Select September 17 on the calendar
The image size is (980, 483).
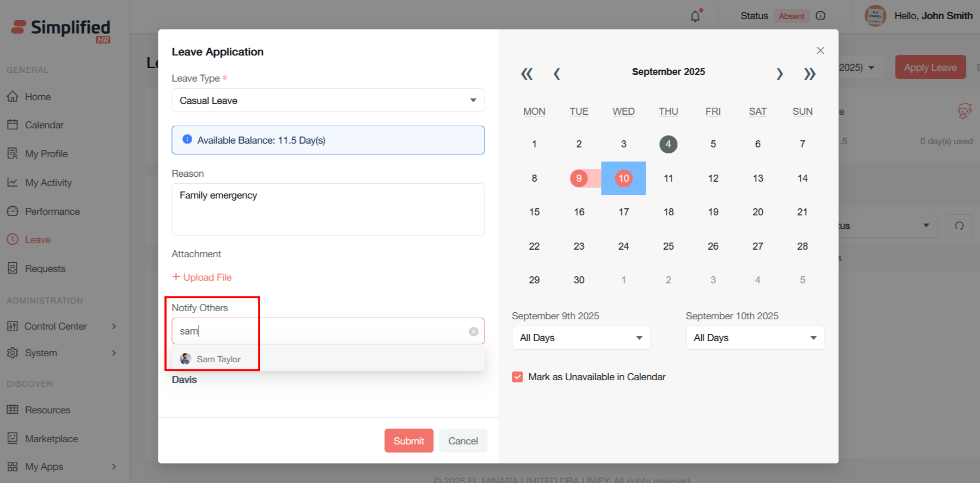(623, 212)
